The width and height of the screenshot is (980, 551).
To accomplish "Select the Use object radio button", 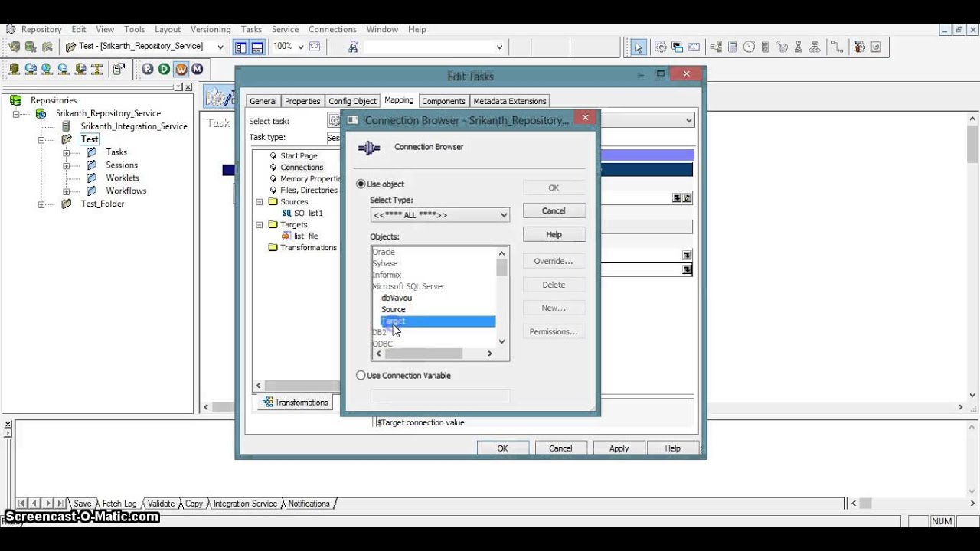I will coord(361,184).
